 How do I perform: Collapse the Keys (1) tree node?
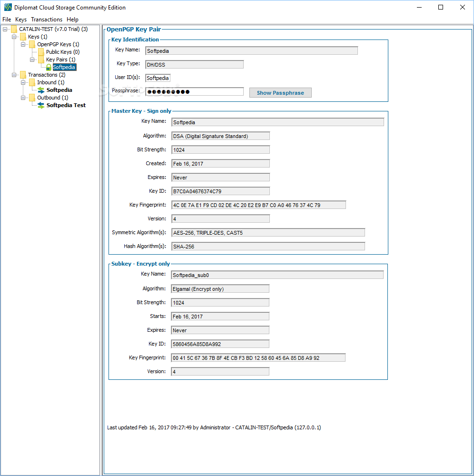(x=14, y=37)
